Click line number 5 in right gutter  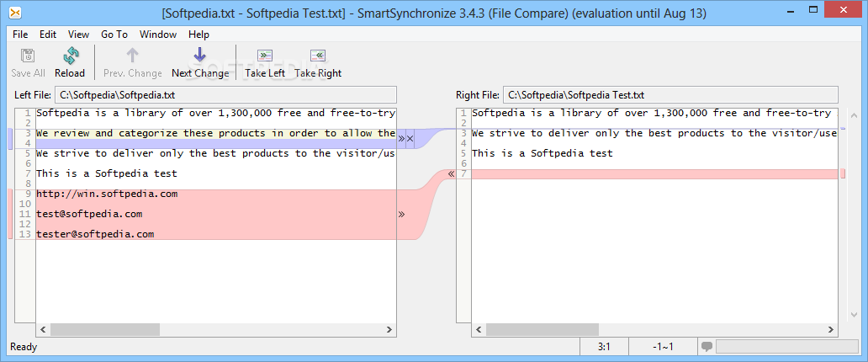(x=464, y=153)
